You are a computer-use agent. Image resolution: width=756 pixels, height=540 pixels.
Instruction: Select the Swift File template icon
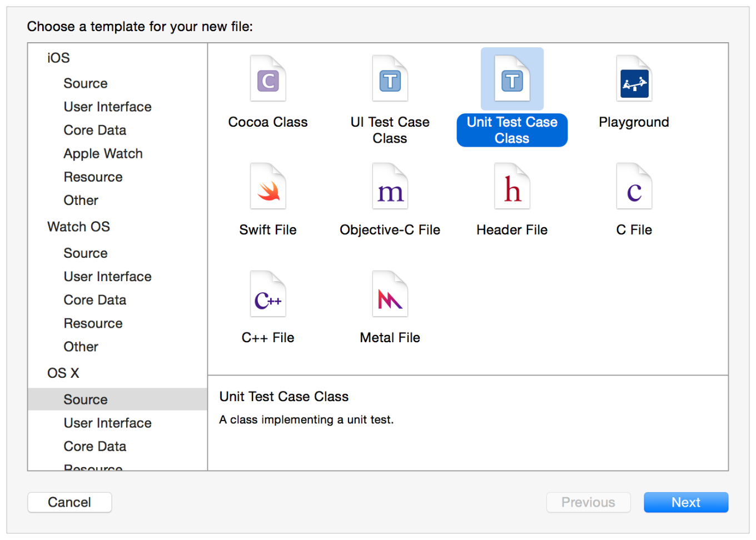[268, 187]
